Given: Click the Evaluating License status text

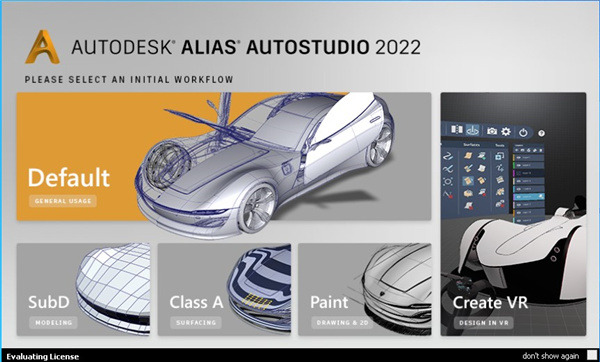Looking at the screenshot, I should pyautogui.click(x=42, y=357).
